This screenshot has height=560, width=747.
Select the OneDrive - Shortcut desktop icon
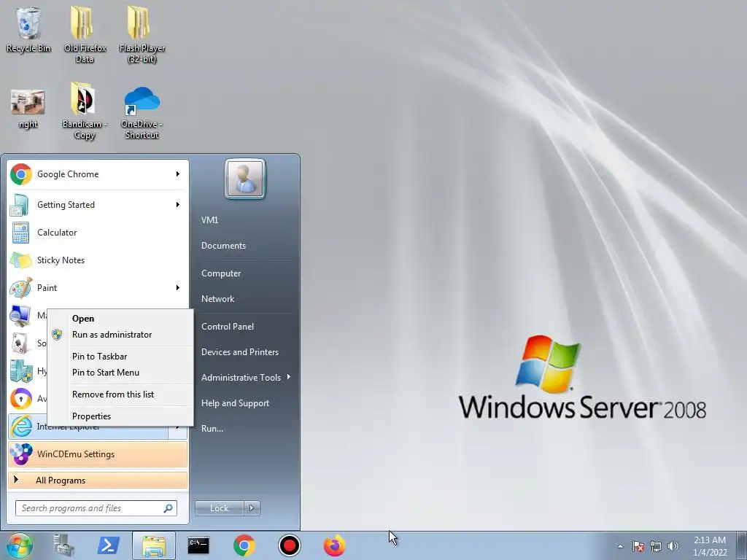[x=142, y=113]
